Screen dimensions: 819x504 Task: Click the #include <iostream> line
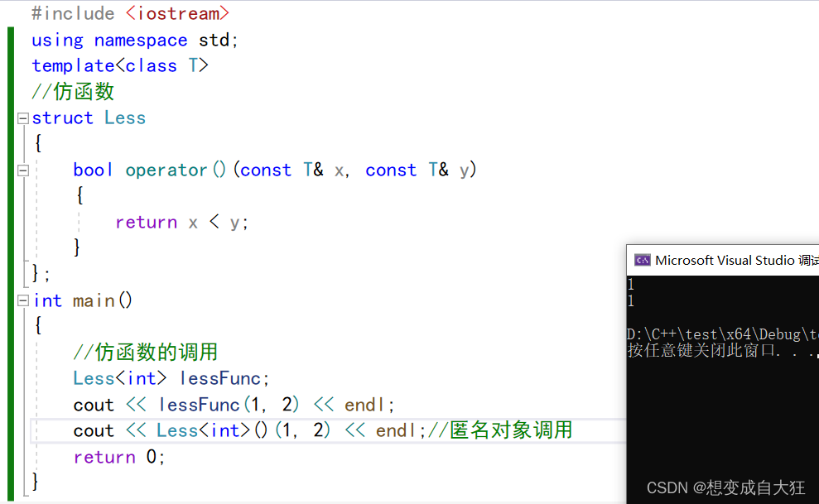click(x=130, y=13)
